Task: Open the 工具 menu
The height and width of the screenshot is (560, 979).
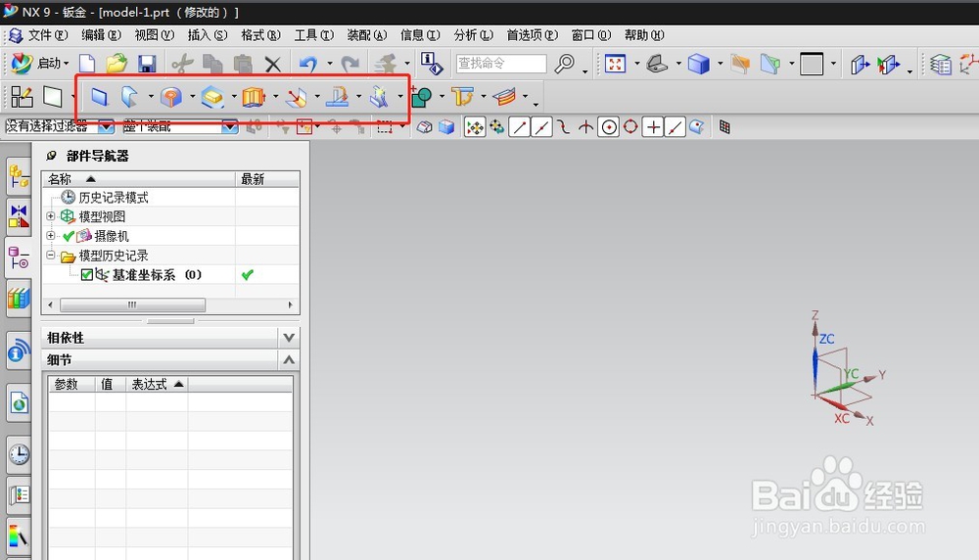Action: click(314, 35)
